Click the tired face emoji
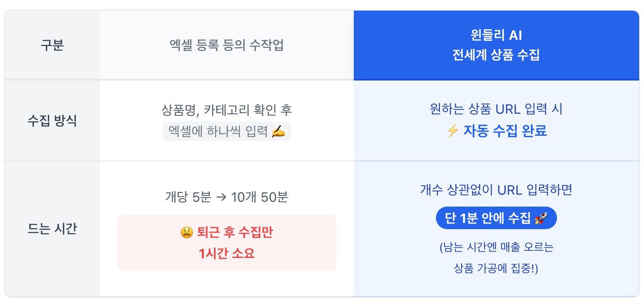Viewport: 644px width, 307px height. tap(186, 232)
